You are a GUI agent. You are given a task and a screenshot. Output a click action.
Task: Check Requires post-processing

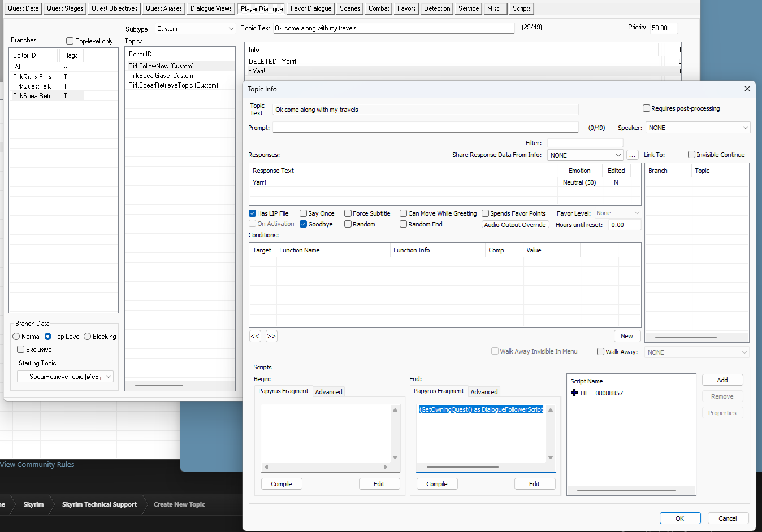click(x=646, y=108)
